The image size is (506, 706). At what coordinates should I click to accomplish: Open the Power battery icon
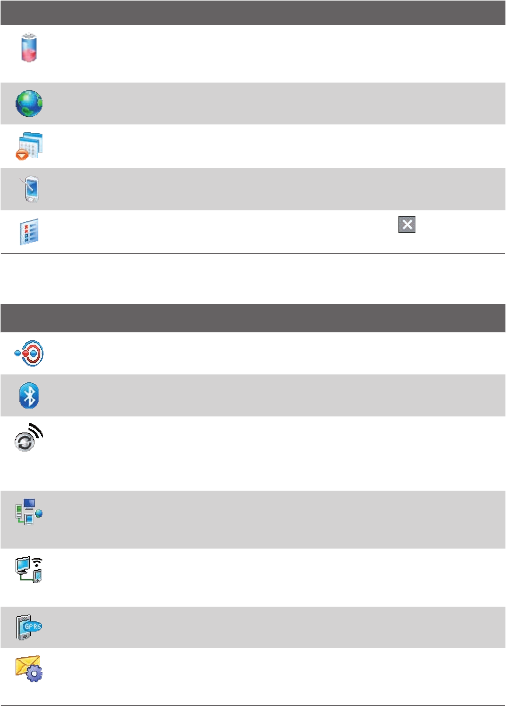[x=29, y=47]
